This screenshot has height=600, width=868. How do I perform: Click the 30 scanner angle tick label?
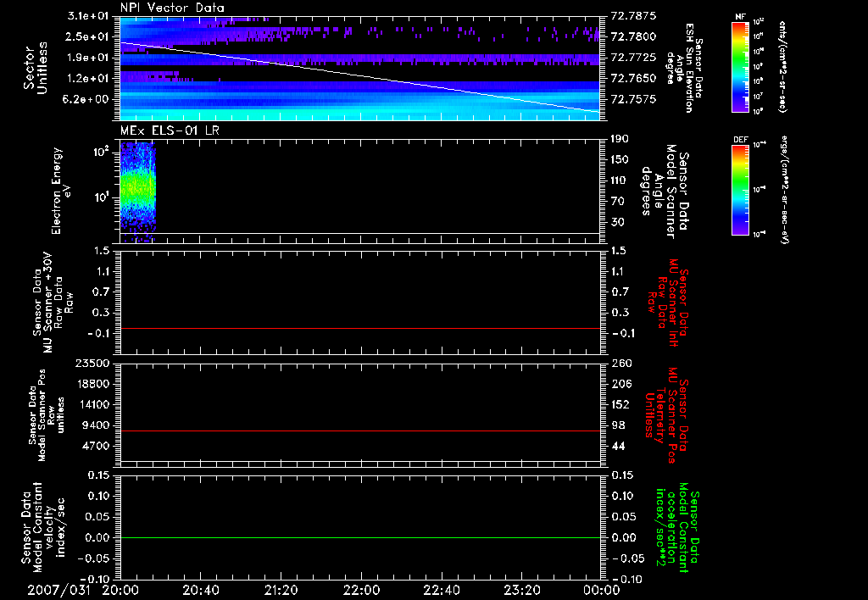click(617, 223)
